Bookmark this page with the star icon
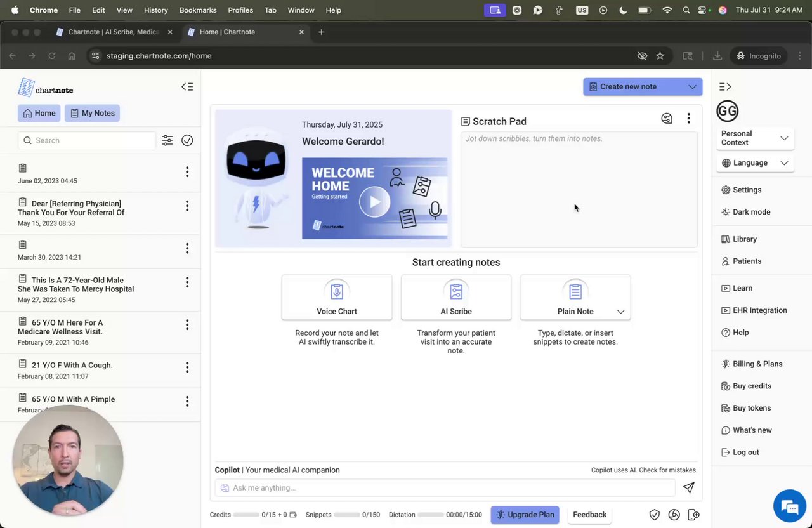Image resolution: width=812 pixels, height=528 pixels. tap(660, 56)
